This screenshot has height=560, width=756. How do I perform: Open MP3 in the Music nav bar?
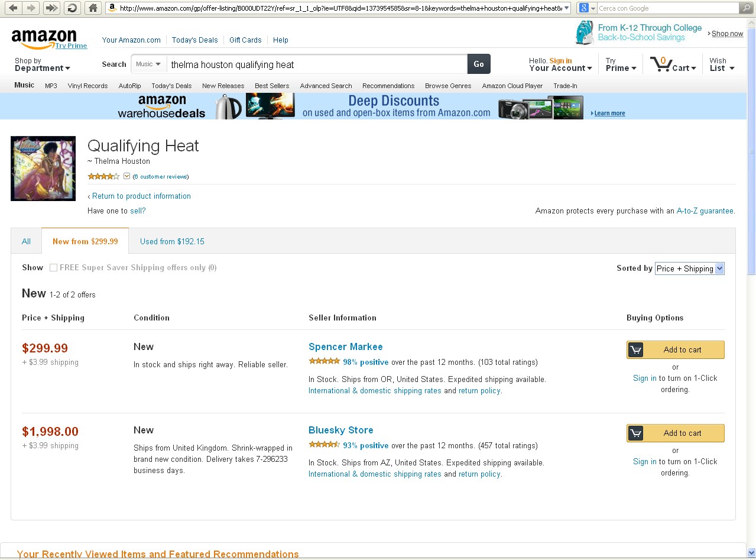coord(51,86)
